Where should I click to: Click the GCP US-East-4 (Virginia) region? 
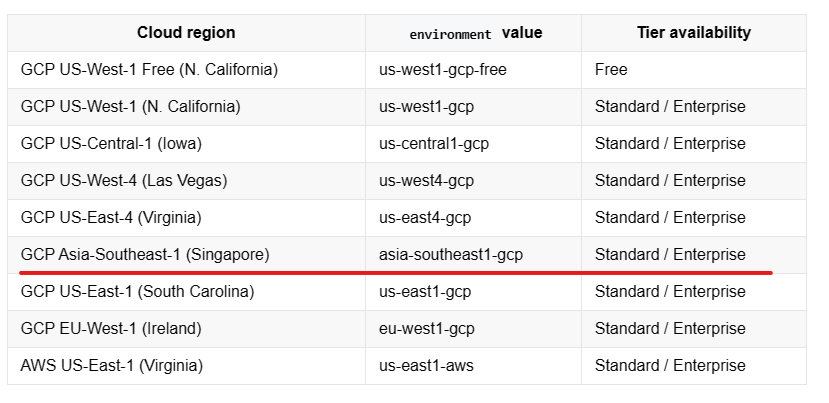coord(111,218)
